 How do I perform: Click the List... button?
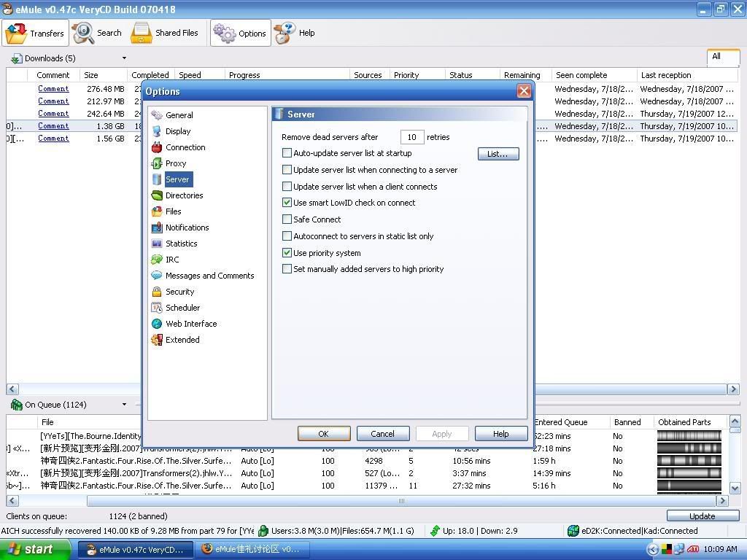point(498,154)
